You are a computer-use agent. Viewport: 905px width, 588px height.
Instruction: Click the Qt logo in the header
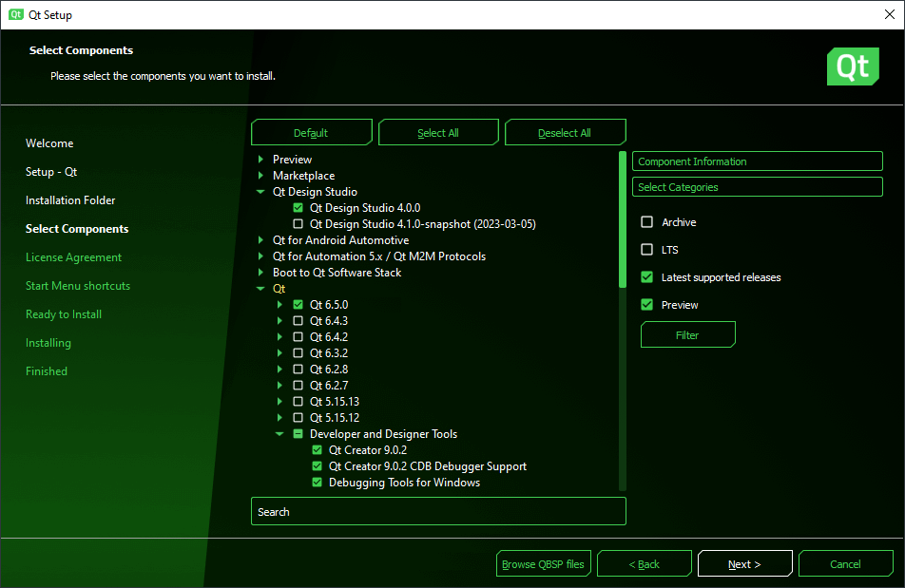pos(853,66)
